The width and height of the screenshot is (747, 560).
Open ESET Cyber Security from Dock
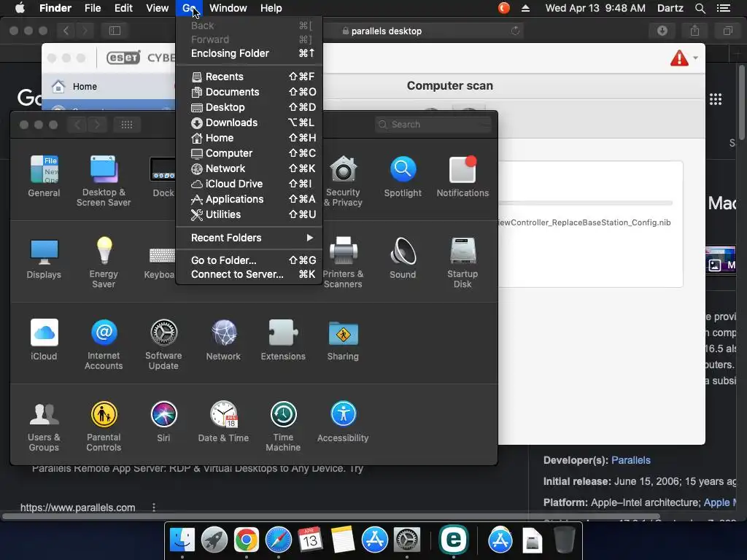pyautogui.click(x=454, y=539)
